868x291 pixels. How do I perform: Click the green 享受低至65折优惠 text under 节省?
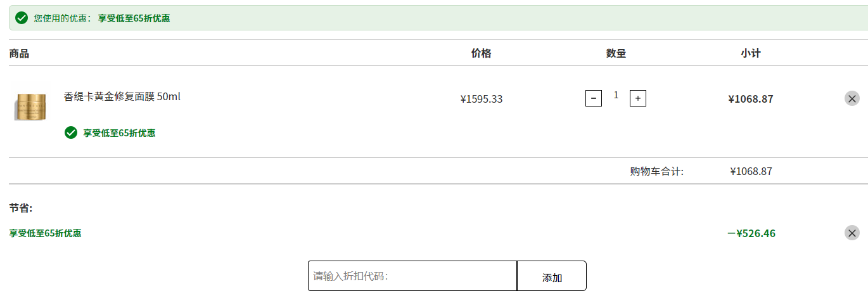[45, 233]
